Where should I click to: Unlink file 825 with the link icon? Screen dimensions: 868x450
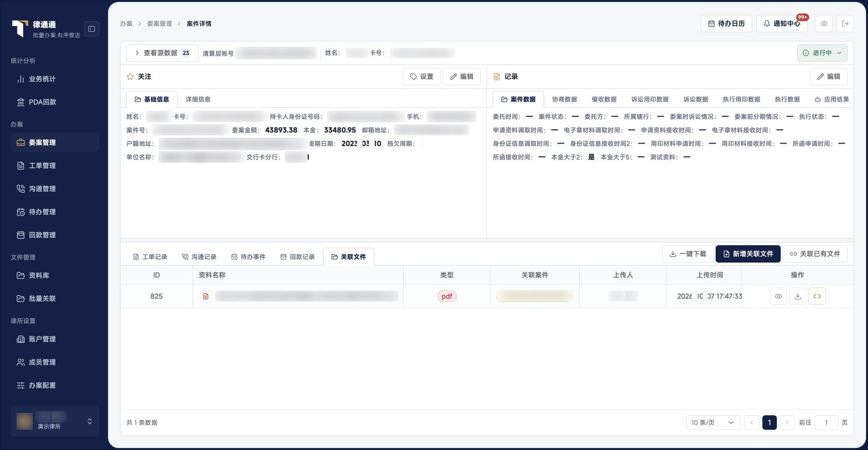click(817, 296)
